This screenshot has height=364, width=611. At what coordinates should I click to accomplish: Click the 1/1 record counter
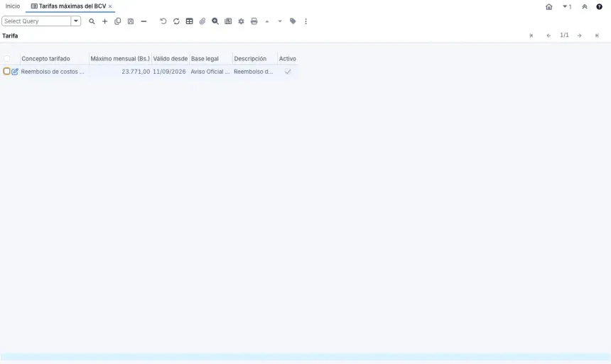pos(564,35)
